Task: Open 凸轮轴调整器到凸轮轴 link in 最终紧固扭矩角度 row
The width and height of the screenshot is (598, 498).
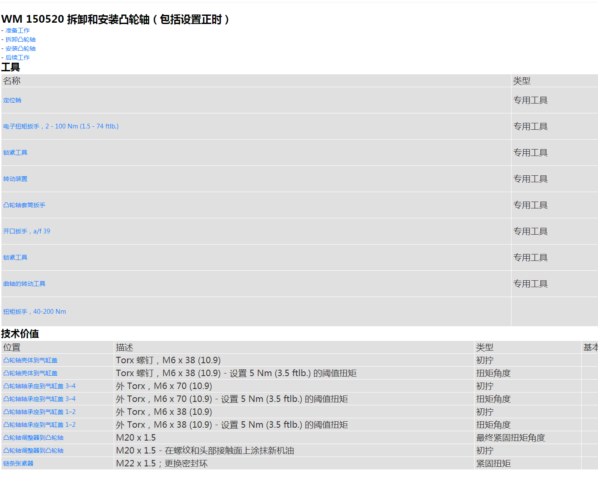Action: (x=33, y=438)
